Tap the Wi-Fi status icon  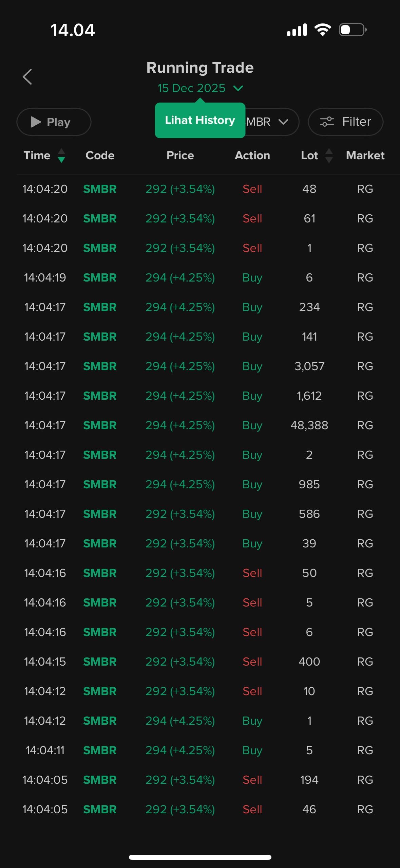point(323,30)
